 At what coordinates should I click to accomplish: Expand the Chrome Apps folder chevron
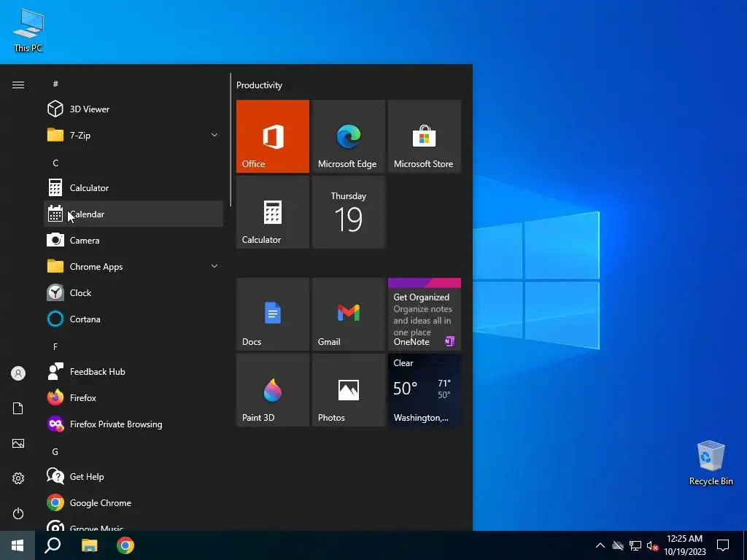214,266
